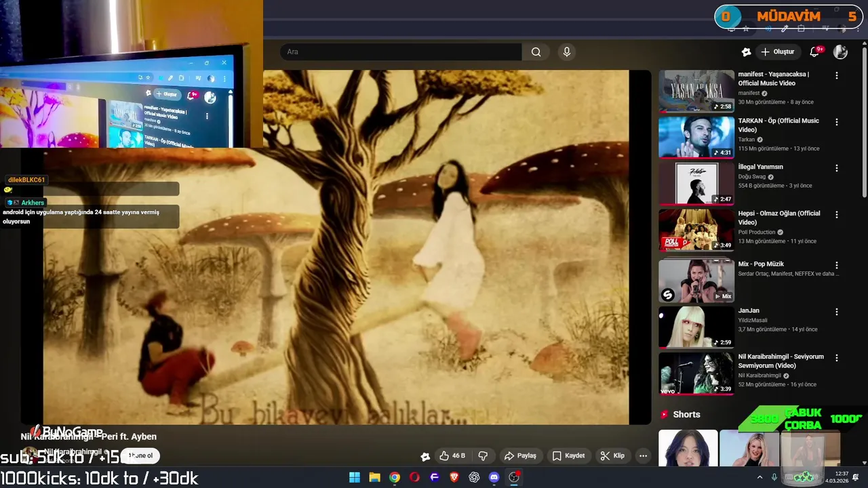Click the 'Hepsi - Olmaz Oğlan' video title

(779, 218)
